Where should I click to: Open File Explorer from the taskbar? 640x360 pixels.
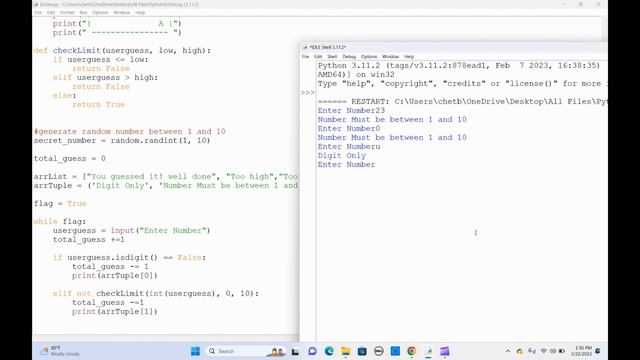tap(346, 351)
